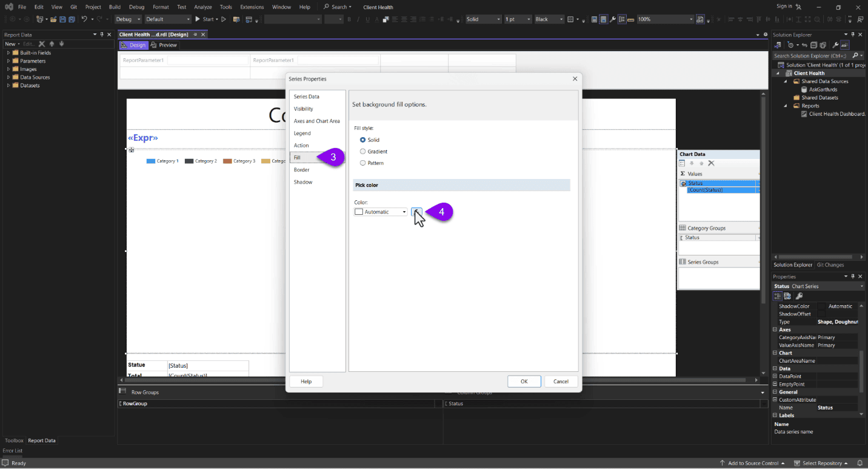Click the ShadowColor swatch in Properties
Viewport: 868px width, 469px height.
point(822,306)
